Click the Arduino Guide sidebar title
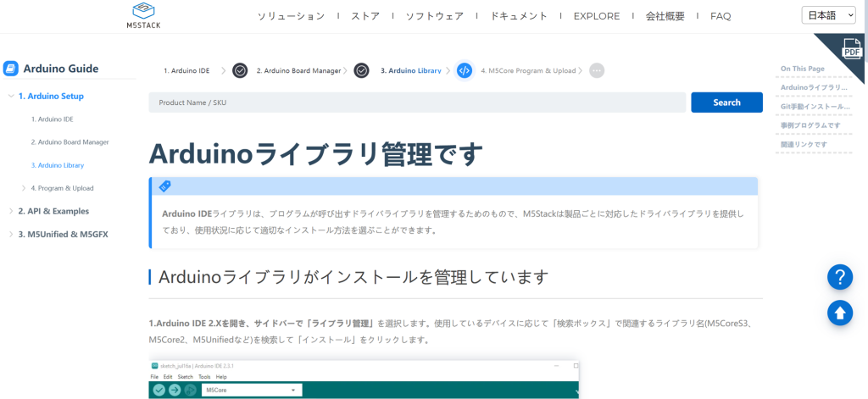The height and width of the screenshot is (399, 868). pos(61,69)
